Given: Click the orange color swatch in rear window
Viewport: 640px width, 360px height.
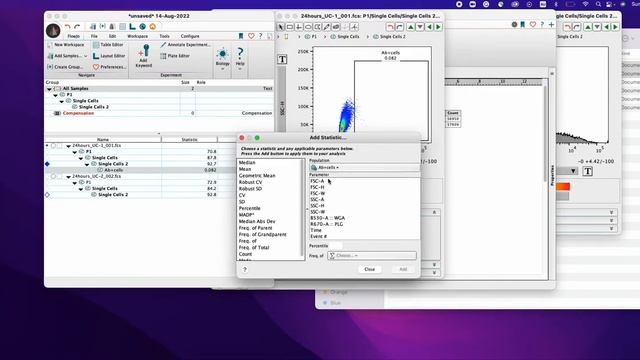Looking at the screenshot, I should tap(563, 187).
